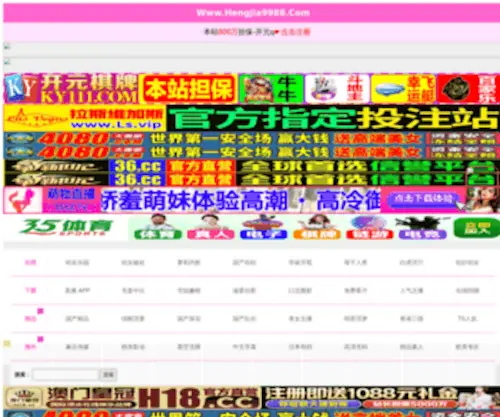Open the KY开元棋牌 KY111.COM logo
The image size is (500, 417).
tap(71, 88)
